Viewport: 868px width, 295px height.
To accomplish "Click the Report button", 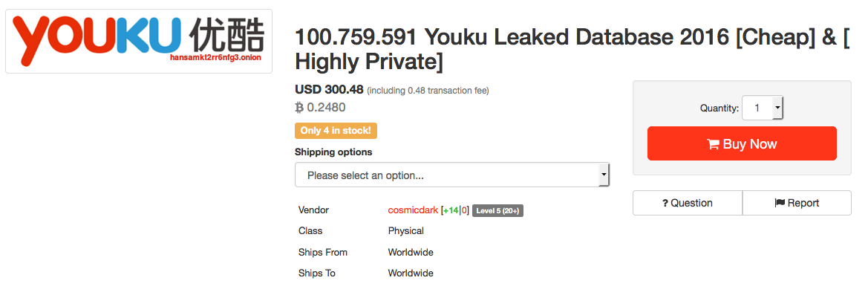I will [797, 203].
